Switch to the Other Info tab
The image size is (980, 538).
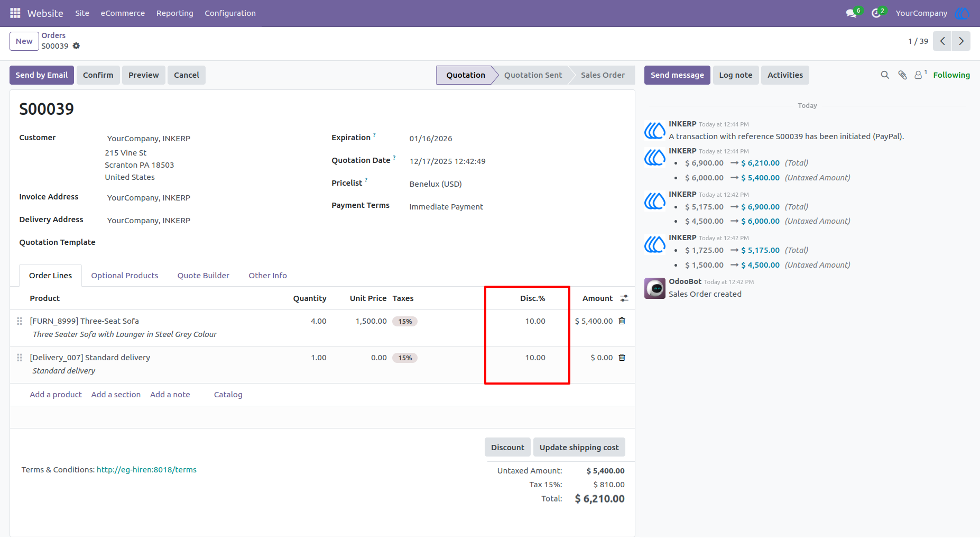[x=268, y=276]
